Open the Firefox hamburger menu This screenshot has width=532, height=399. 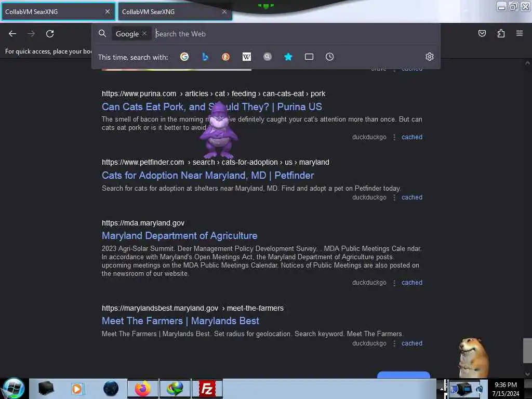point(519,33)
